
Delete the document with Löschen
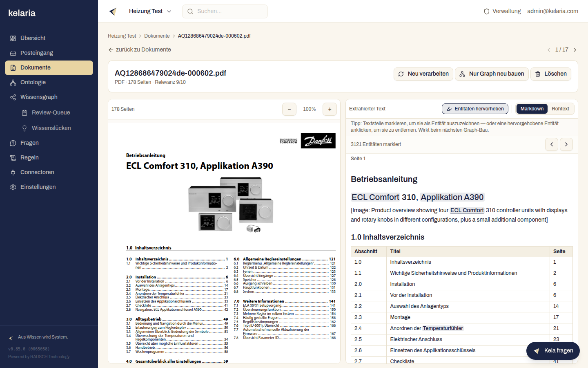[551, 74]
